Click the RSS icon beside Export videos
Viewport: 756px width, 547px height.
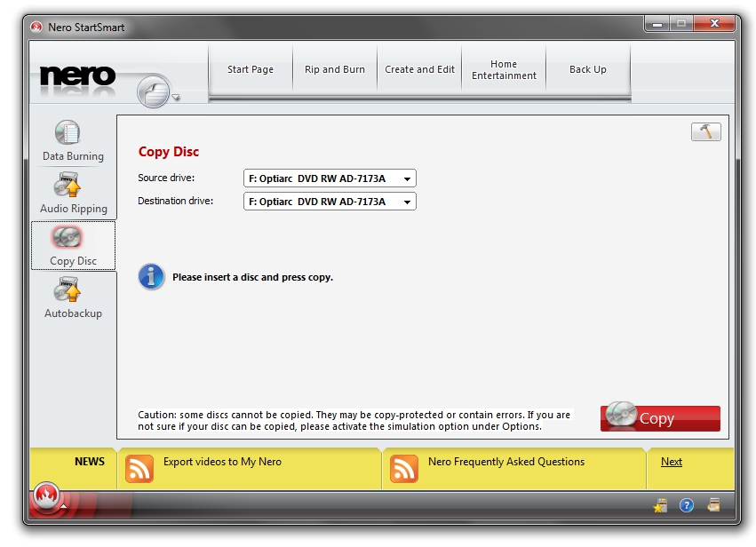point(139,469)
